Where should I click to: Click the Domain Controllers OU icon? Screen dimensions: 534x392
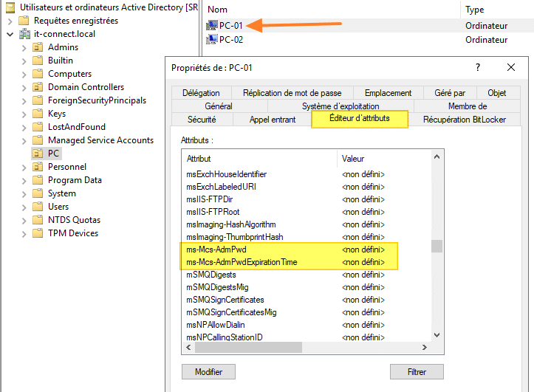point(38,87)
